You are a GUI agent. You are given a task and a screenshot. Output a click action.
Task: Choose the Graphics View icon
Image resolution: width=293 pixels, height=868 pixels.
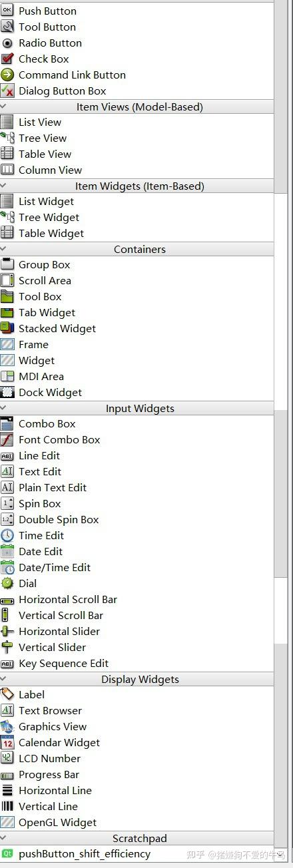pyautogui.click(x=7, y=726)
